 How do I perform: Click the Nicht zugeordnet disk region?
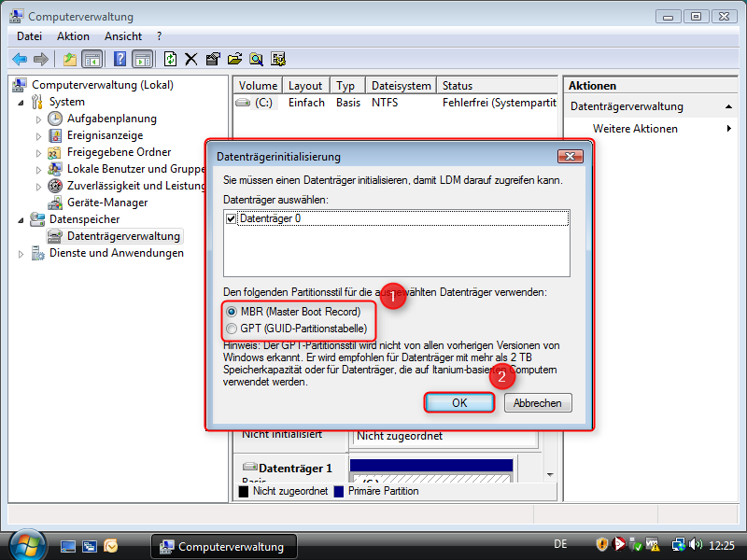click(x=444, y=438)
